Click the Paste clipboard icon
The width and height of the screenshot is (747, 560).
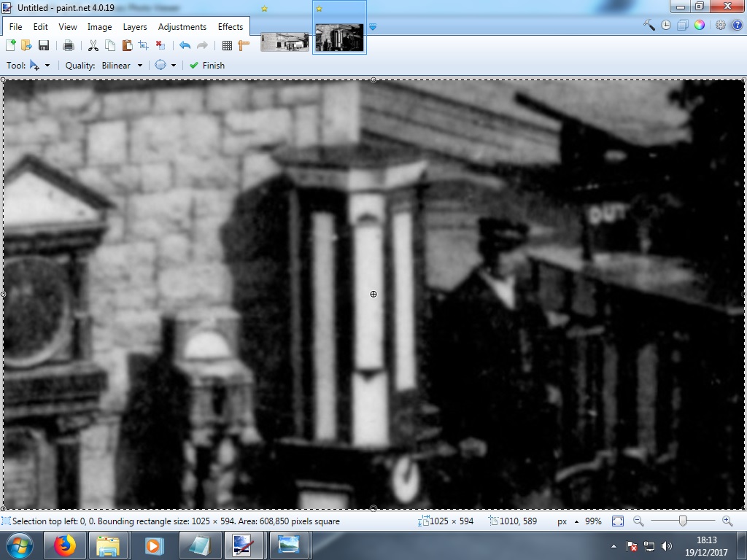[x=128, y=44]
